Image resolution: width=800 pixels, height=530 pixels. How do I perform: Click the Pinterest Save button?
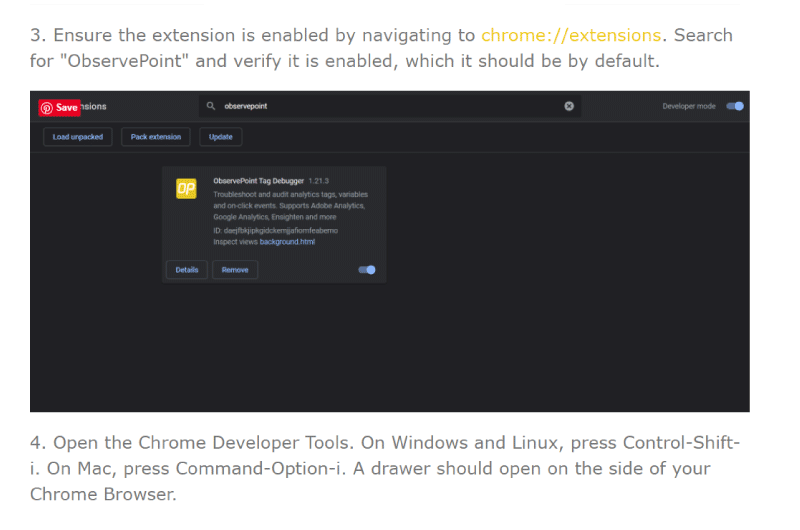(59, 108)
